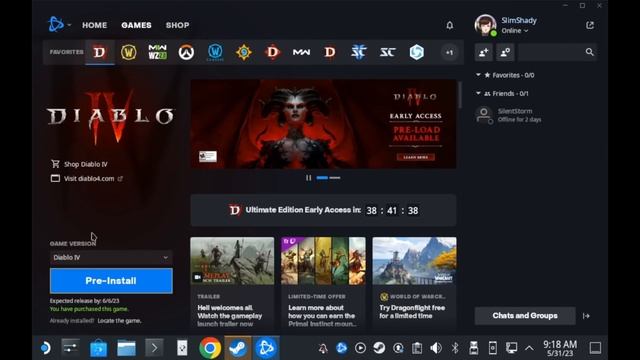
Task: Launch Google Chrome from taskbar
Action: click(210, 348)
